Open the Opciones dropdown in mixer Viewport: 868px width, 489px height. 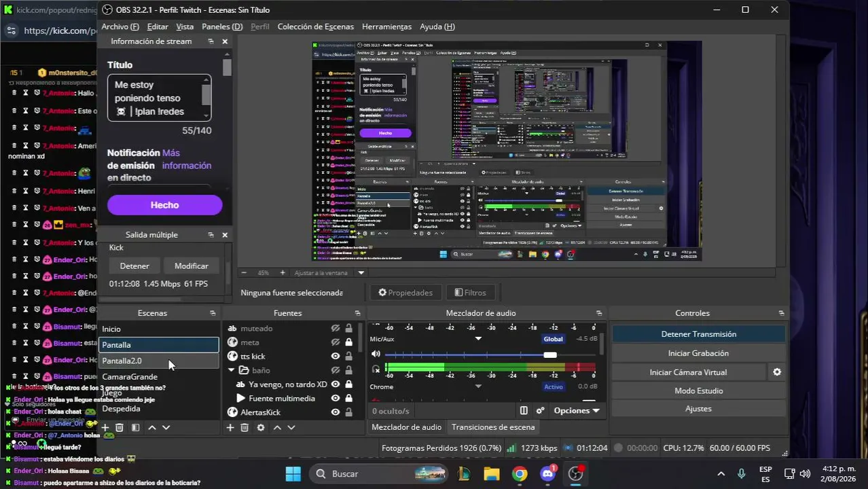click(x=577, y=410)
